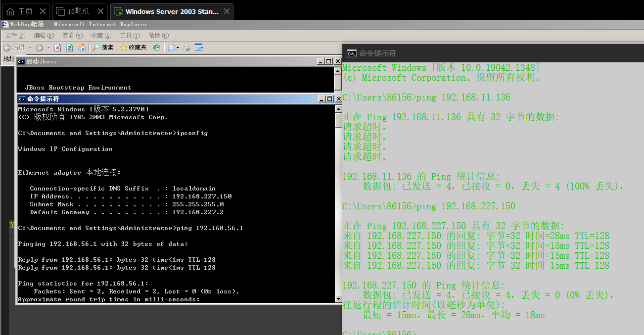644x335 pixels.
Task: Expand the mail icon dropdown arrow
Action: pyautogui.click(x=178, y=48)
